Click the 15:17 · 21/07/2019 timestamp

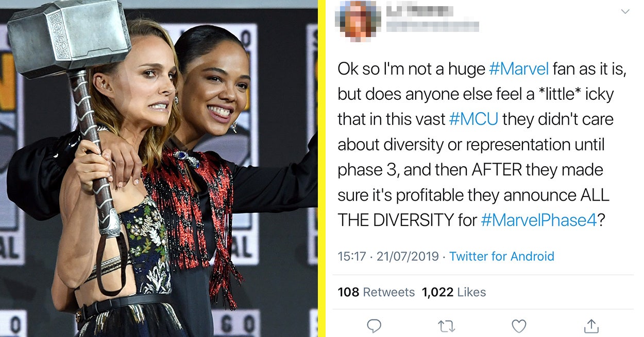coord(388,256)
